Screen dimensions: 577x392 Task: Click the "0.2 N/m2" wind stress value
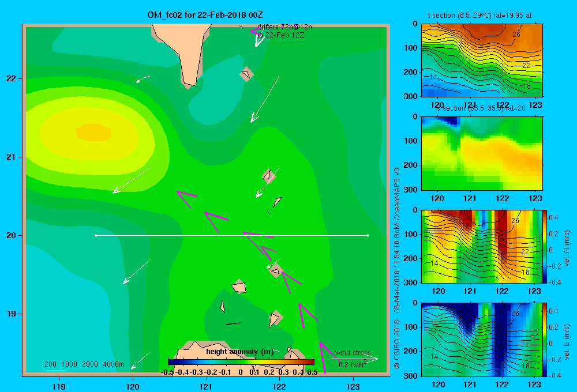pyautogui.click(x=353, y=364)
